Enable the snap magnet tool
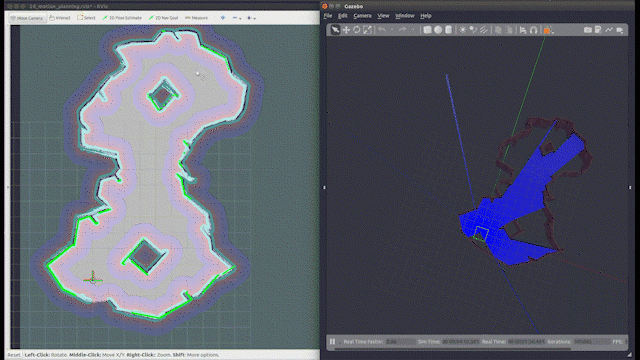Screen dimensions: 640x360 (533, 30)
